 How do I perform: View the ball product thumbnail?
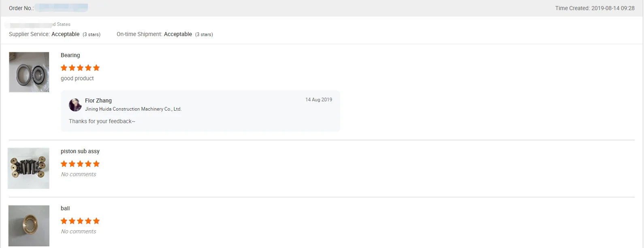(x=29, y=226)
